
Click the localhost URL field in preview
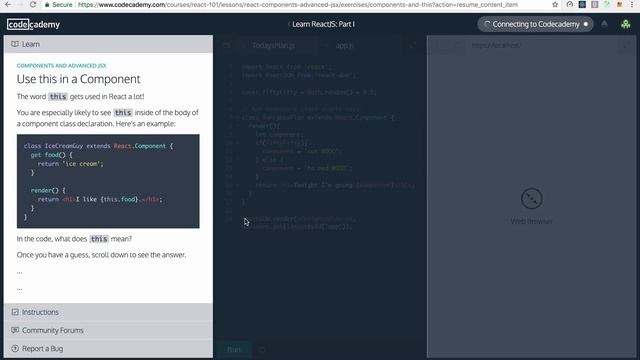(497, 45)
